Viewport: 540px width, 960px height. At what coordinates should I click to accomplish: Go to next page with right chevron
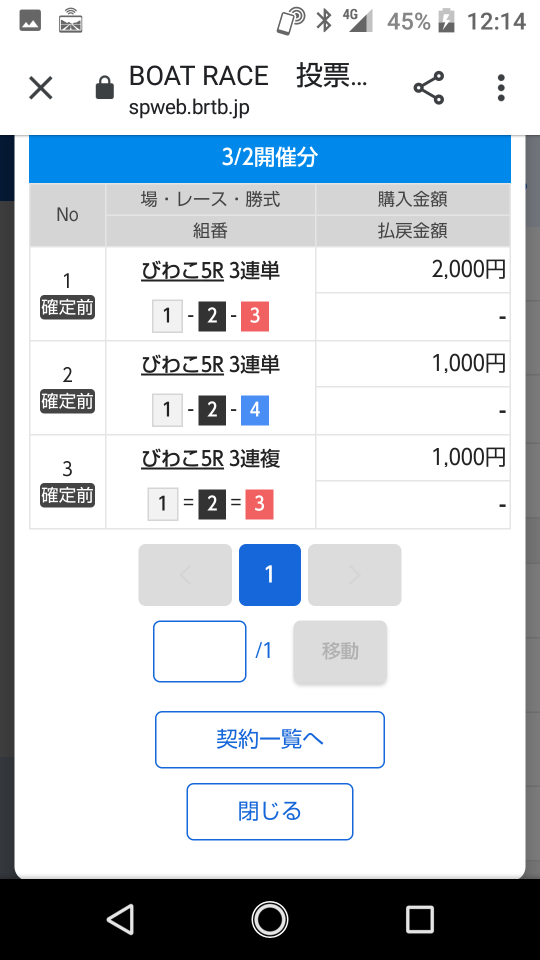(x=354, y=575)
